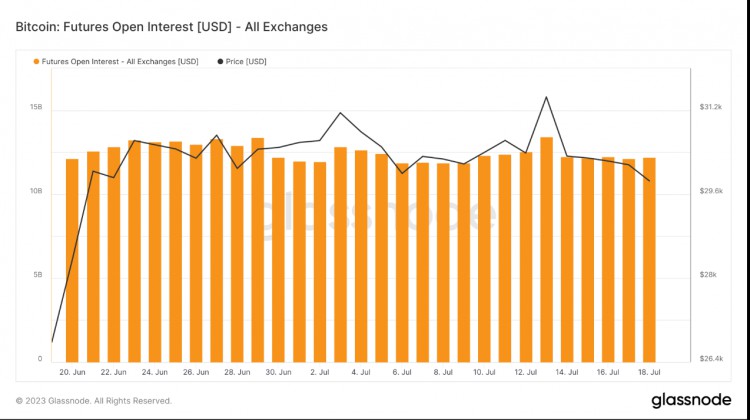Click the 2. Jul date on x-axis
750x420 pixels.
pyautogui.click(x=320, y=372)
